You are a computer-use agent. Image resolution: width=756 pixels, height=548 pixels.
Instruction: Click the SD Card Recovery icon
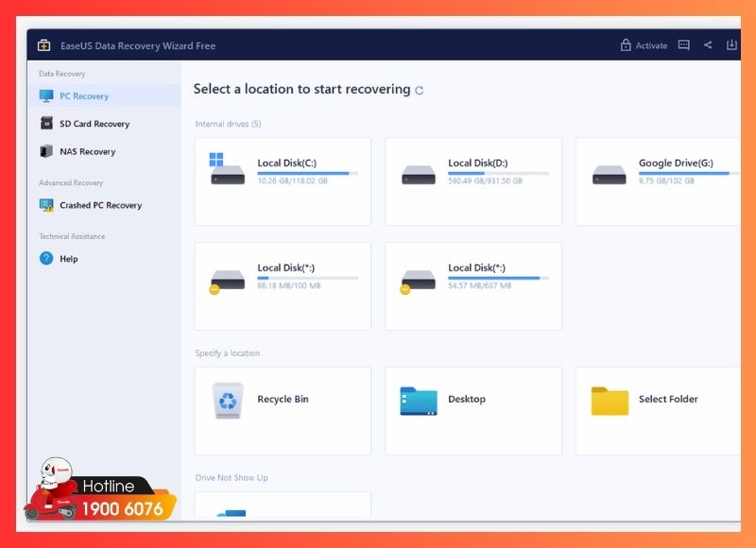click(46, 124)
